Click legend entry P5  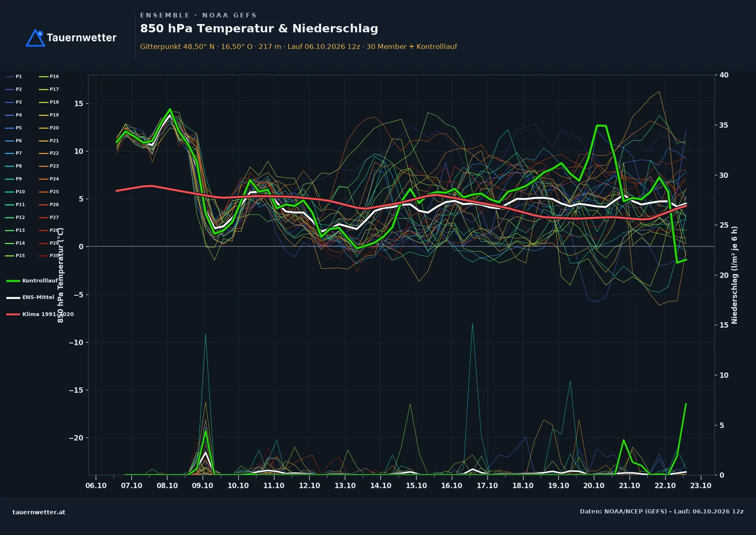(x=14, y=128)
